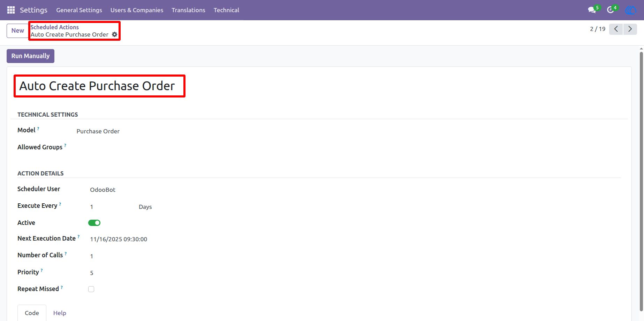Go back to Scheduled Actions breadcrumb
The image size is (644, 321).
coord(55,27)
